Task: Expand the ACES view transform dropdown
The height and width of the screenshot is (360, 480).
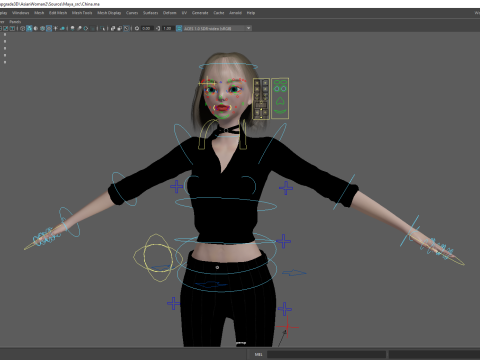Action: coord(249,28)
